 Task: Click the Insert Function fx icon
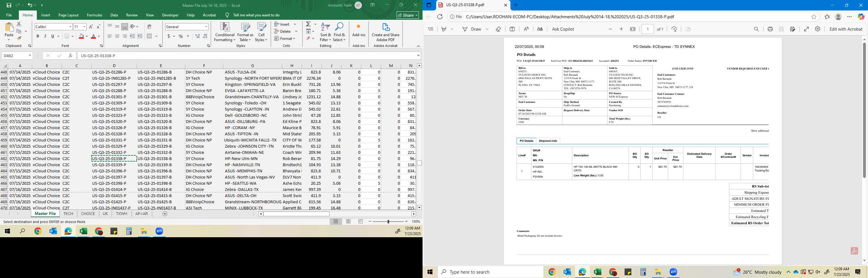tap(71, 56)
